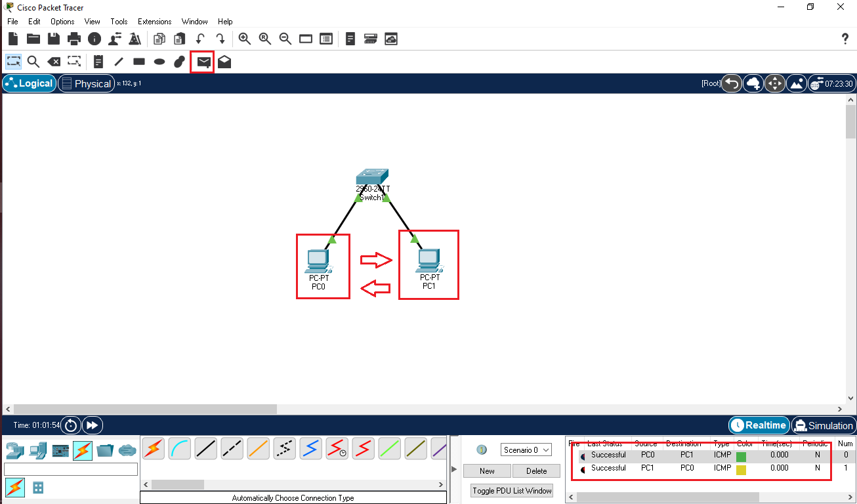Copy selection using the Copy icon
The height and width of the screenshot is (504, 857).
159,39
